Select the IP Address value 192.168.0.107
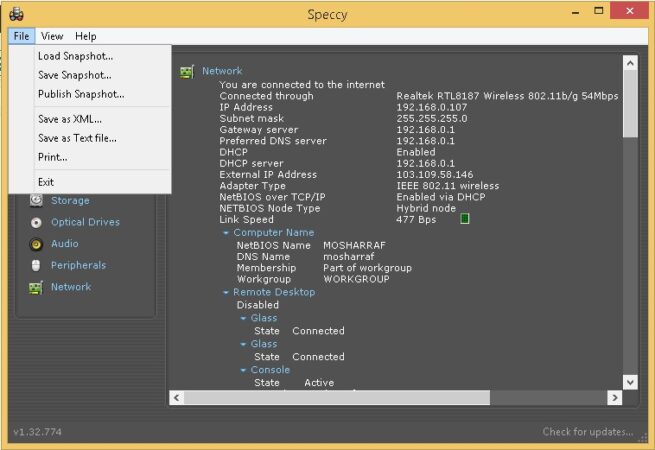The width and height of the screenshot is (655, 450). tap(432, 107)
